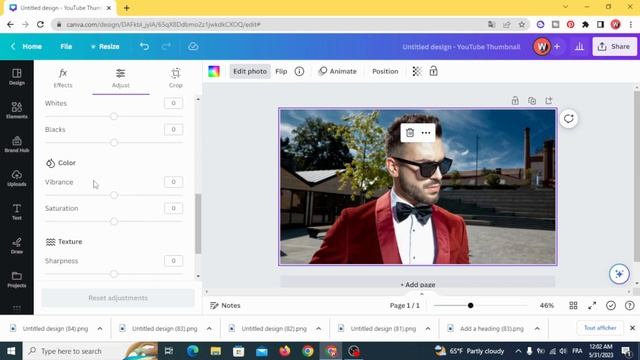Enter fullscreen presentation mode icon

click(x=592, y=305)
